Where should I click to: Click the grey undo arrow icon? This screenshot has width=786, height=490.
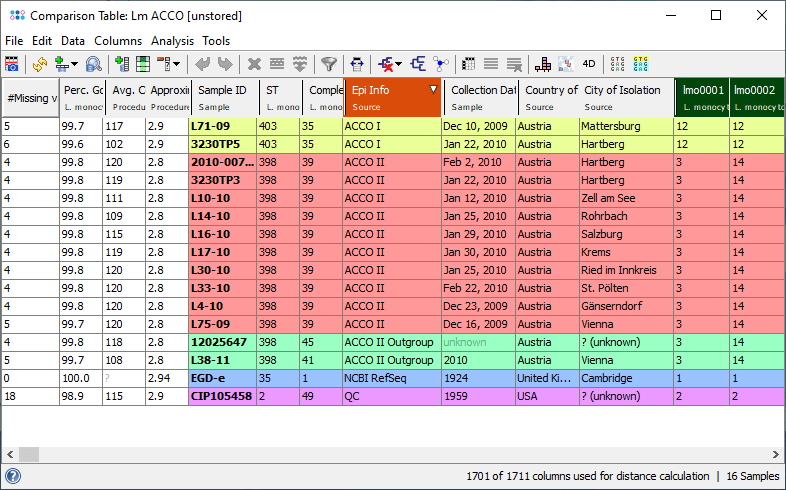point(203,64)
